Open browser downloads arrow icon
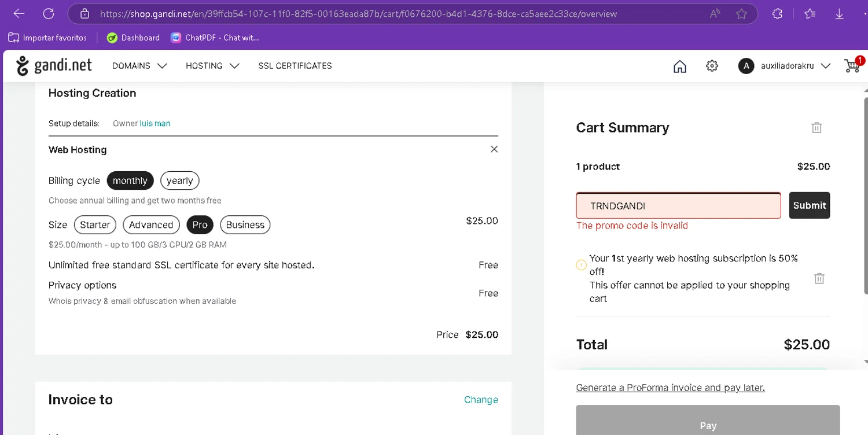The width and height of the screenshot is (868, 435). point(840,14)
